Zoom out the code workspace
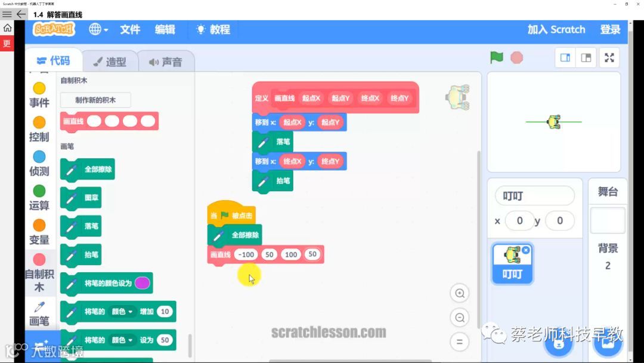 [460, 318]
